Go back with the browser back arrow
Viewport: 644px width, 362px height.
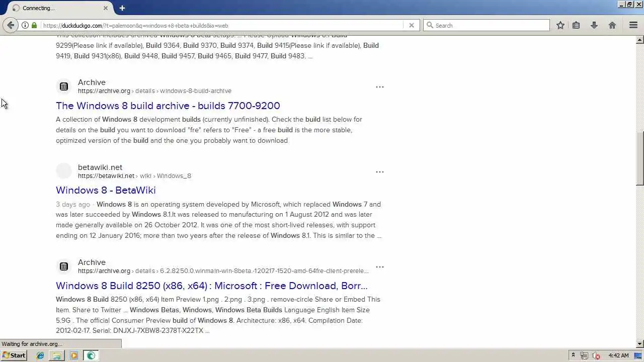click(x=11, y=25)
